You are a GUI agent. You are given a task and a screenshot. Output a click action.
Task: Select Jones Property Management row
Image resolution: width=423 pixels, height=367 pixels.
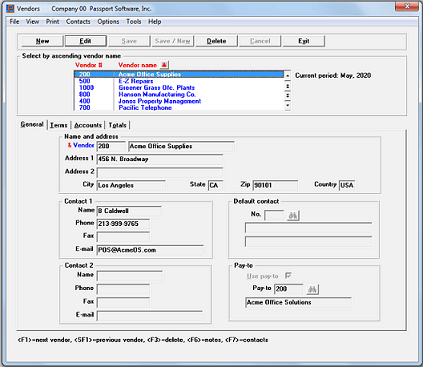tap(179, 101)
